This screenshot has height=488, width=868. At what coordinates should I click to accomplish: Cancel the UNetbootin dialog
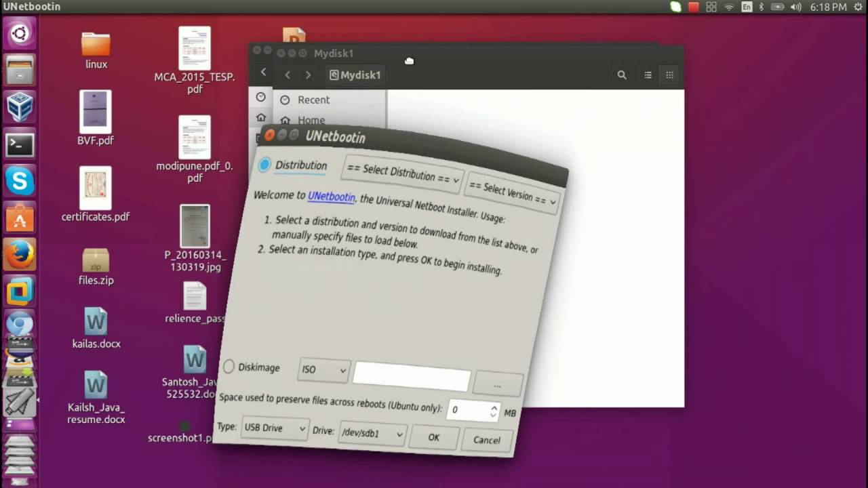point(486,440)
